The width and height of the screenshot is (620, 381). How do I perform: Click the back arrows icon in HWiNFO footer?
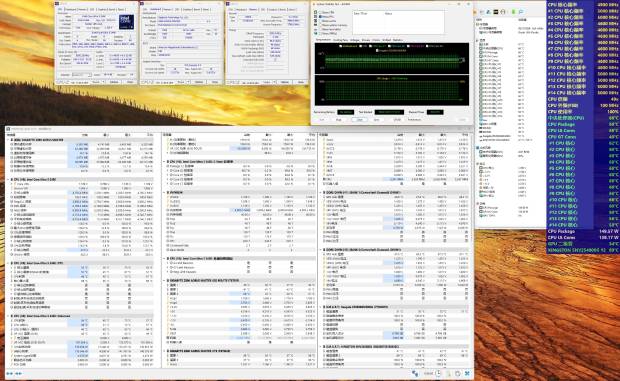coord(9,373)
